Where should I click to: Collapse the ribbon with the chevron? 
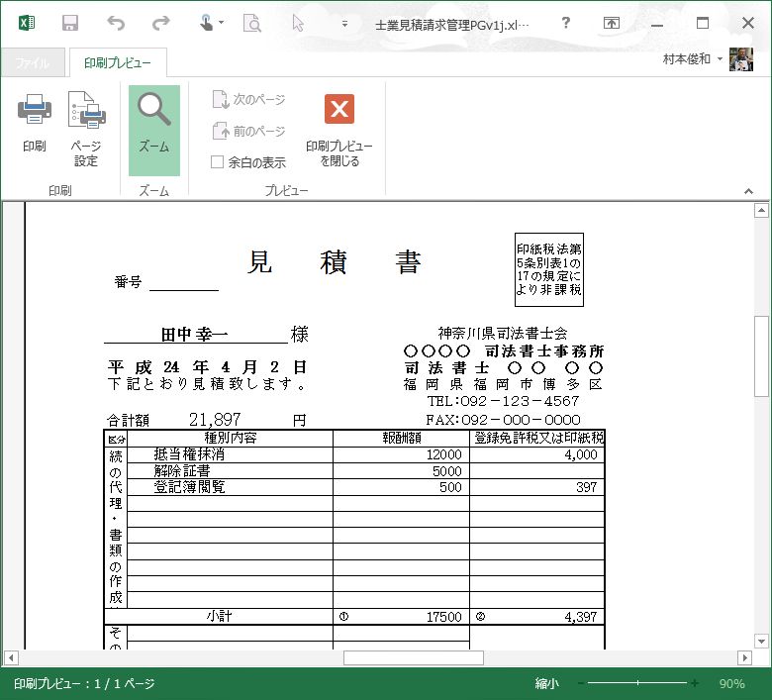click(x=748, y=191)
